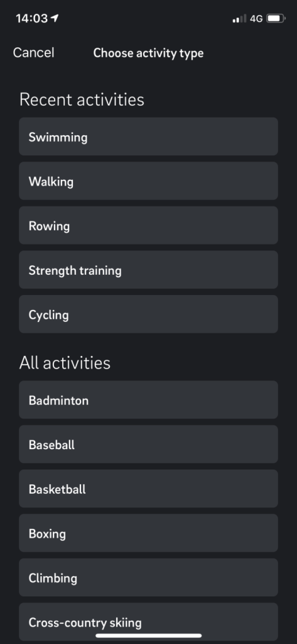Tap the Recent activities heading
Image resolution: width=297 pixels, height=644 pixels.
(82, 100)
